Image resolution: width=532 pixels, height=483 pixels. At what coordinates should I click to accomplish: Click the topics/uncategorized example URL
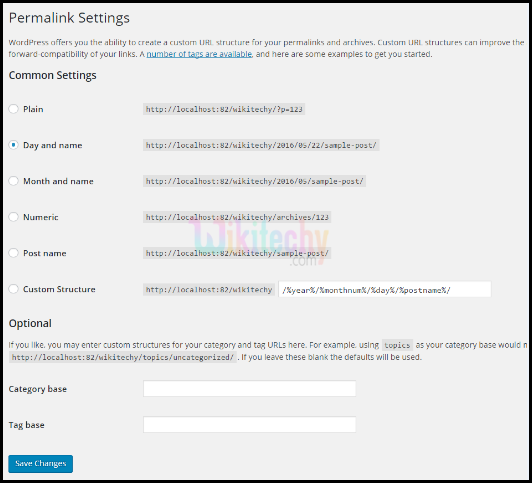tap(123, 357)
